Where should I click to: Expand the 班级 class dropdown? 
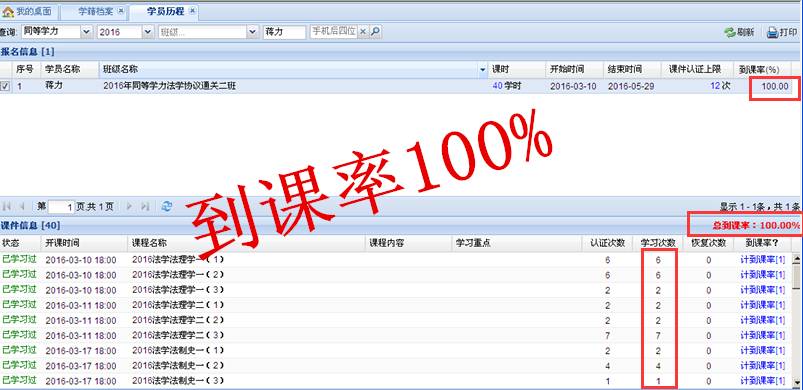(x=252, y=32)
